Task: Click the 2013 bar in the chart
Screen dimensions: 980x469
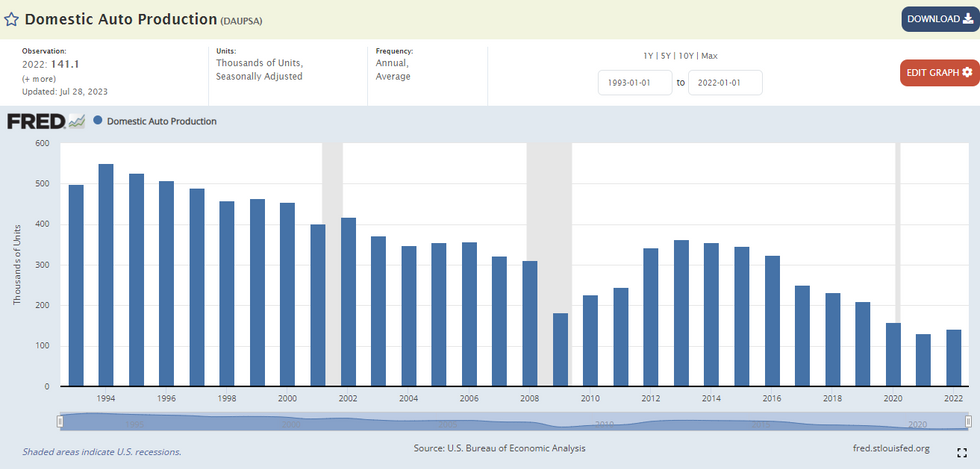Action: (681, 313)
